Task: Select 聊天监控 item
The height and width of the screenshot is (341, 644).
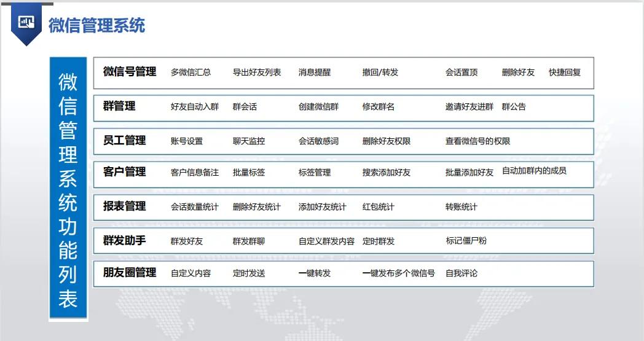Action: (x=248, y=141)
